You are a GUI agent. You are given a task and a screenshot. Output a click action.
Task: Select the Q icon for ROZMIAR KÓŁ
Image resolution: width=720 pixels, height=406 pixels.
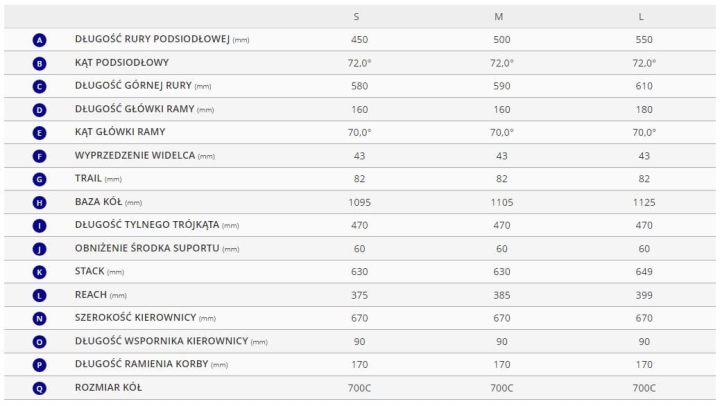tap(39, 388)
